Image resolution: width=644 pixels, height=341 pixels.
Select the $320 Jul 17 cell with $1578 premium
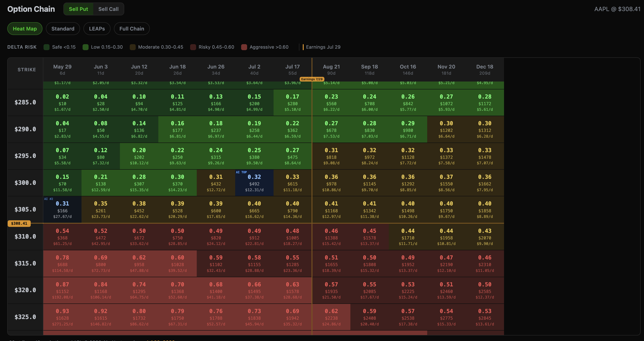293,290
